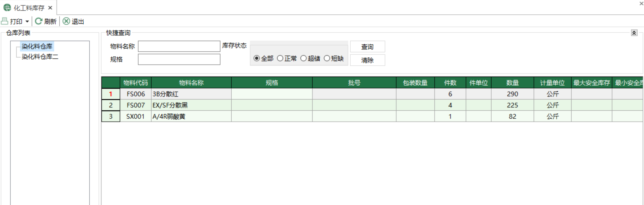
Task: Click the 包装数量 column header
Action: click(415, 83)
